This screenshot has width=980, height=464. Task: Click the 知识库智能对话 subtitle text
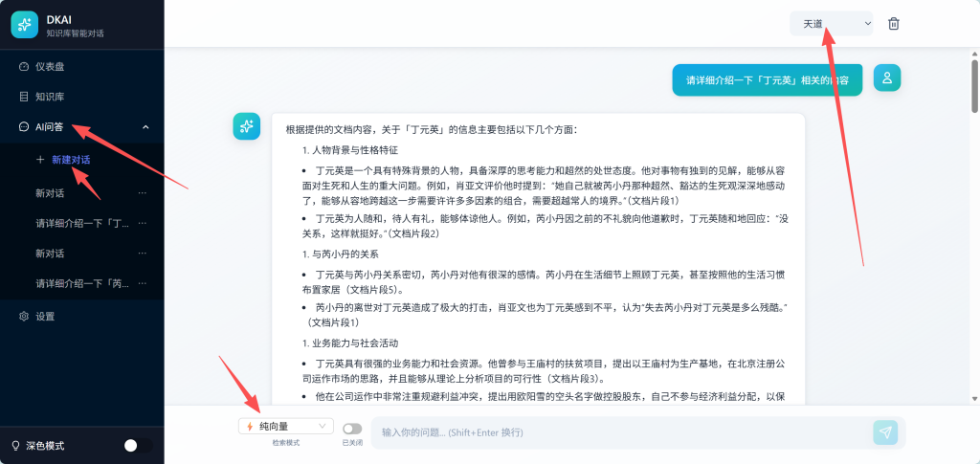coord(75,33)
